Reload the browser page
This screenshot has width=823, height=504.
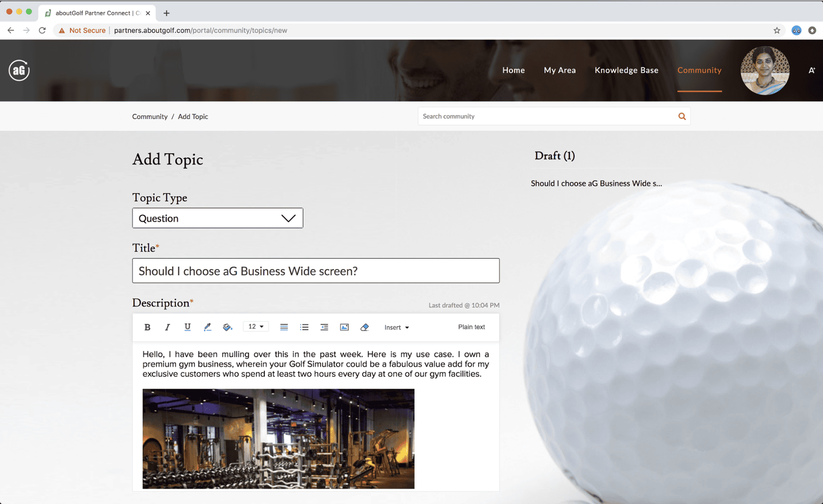[42, 30]
